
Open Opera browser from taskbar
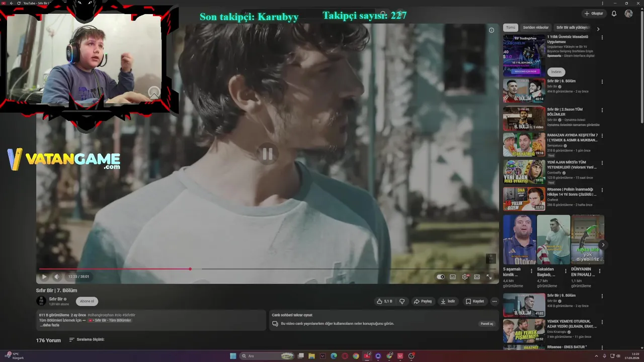[345, 356]
